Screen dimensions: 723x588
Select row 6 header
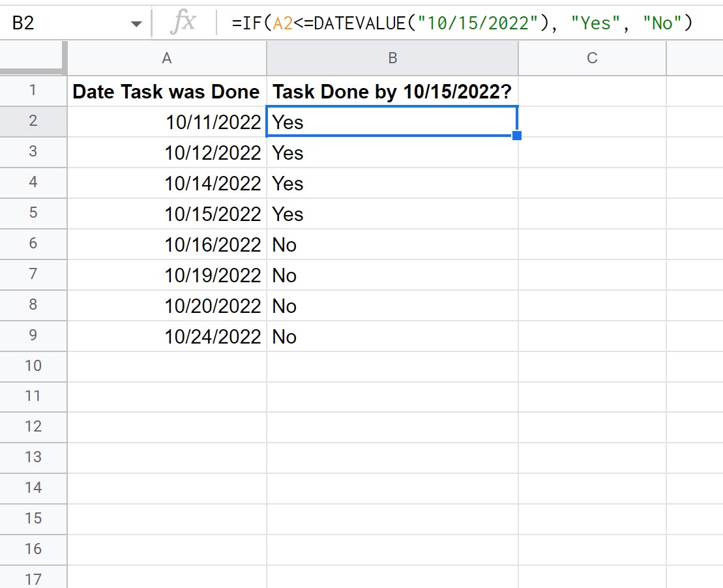[33, 244]
